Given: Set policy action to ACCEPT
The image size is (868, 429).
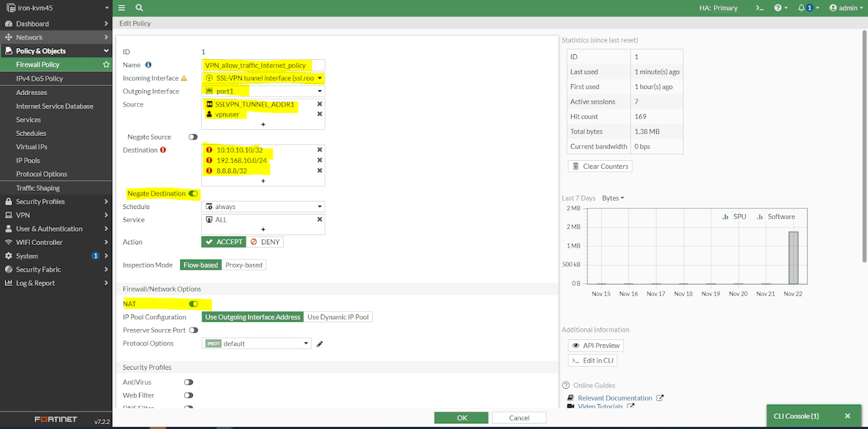Looking at the screenshot, I should pos(224,242).
